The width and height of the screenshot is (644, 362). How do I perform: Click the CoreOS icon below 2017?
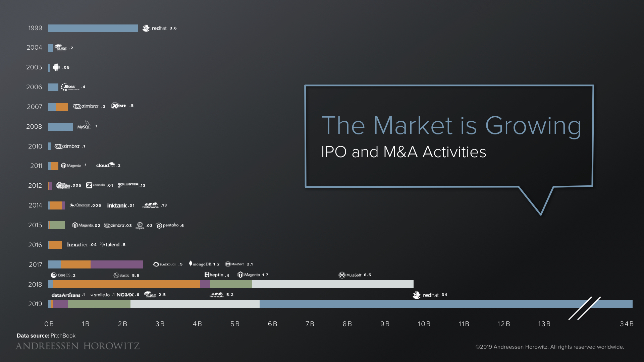tap(54, 275)
